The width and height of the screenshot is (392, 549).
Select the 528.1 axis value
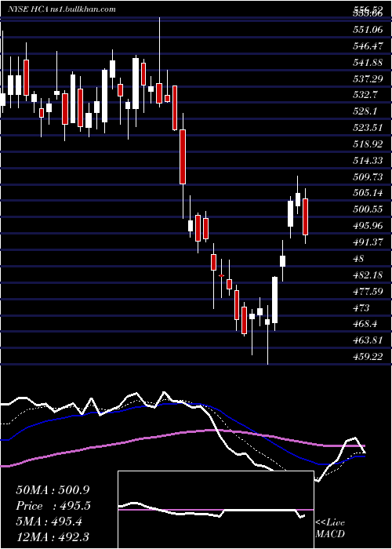click(365, 111)
